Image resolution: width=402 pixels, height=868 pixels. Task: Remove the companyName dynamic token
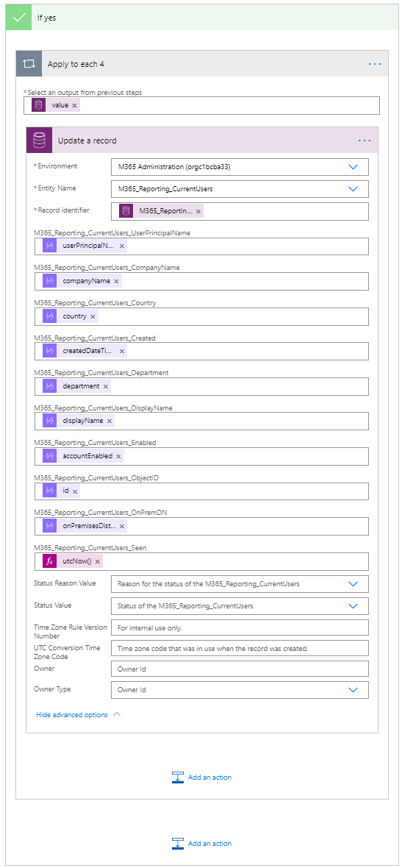(x=116, y=281)
